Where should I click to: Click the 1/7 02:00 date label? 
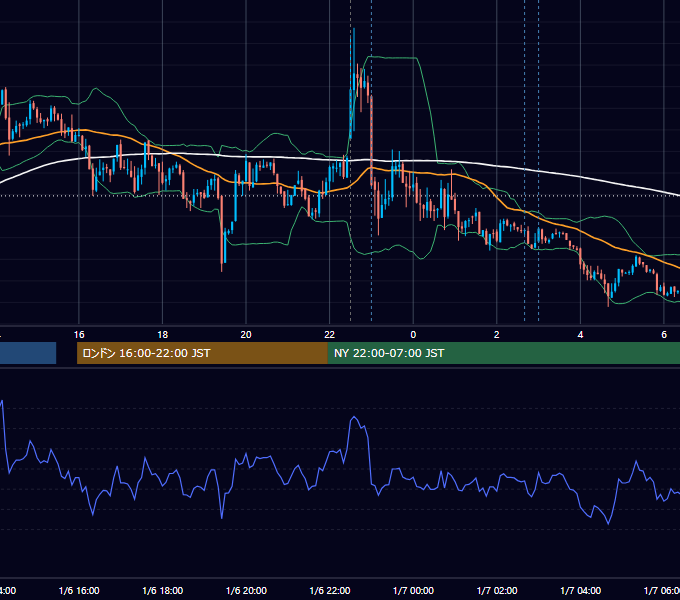click(x=497, y=590)
